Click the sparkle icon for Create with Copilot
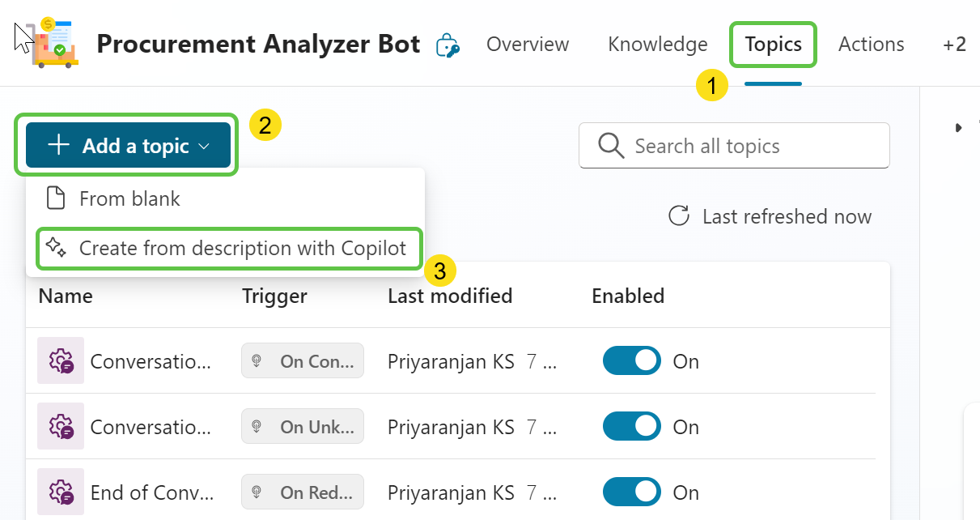This screenshot has width=980, height=520. [x=56, y=248]
